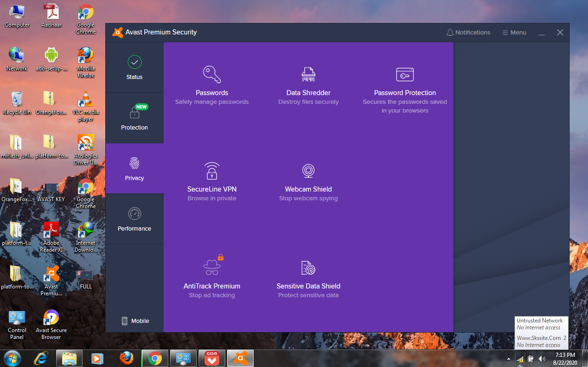Click the Mobile link in the sidebar

point(135,321)
